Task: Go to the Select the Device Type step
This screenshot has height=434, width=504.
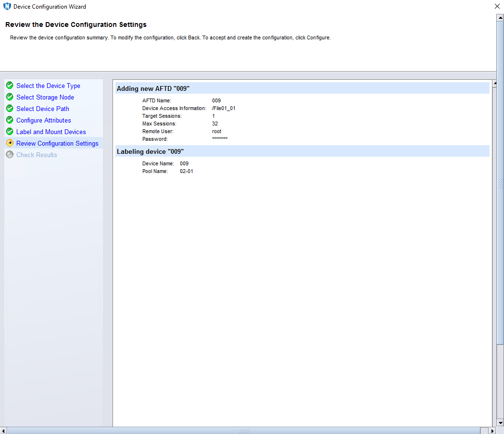Action: click(x=48, y=86)
